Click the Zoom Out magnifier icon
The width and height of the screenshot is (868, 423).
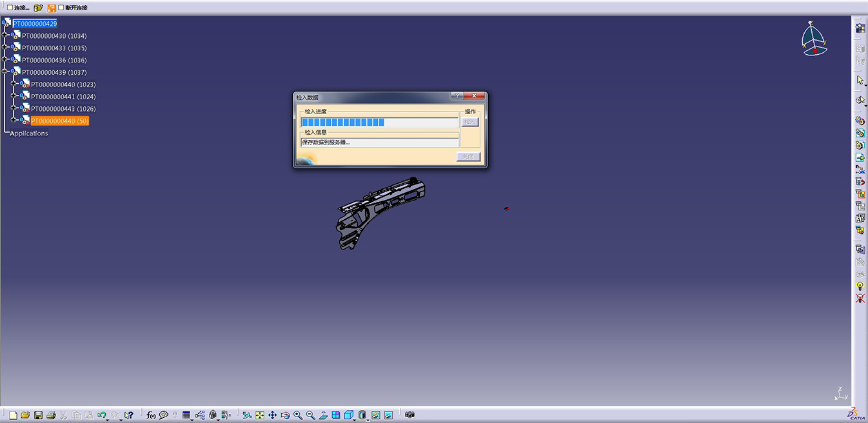pyautogui.click(x=310, y=415)
